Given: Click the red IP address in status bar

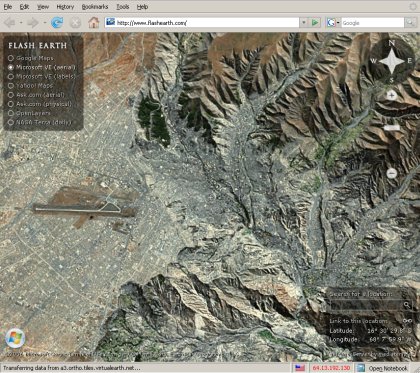Looking at the screenshot, I should click(331, 368).
